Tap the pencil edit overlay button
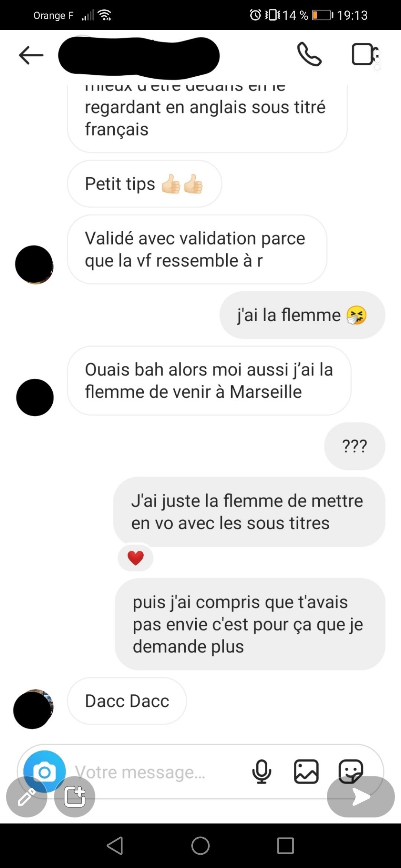The height and width of the screenshot is (868, 401). pos(27,797)
